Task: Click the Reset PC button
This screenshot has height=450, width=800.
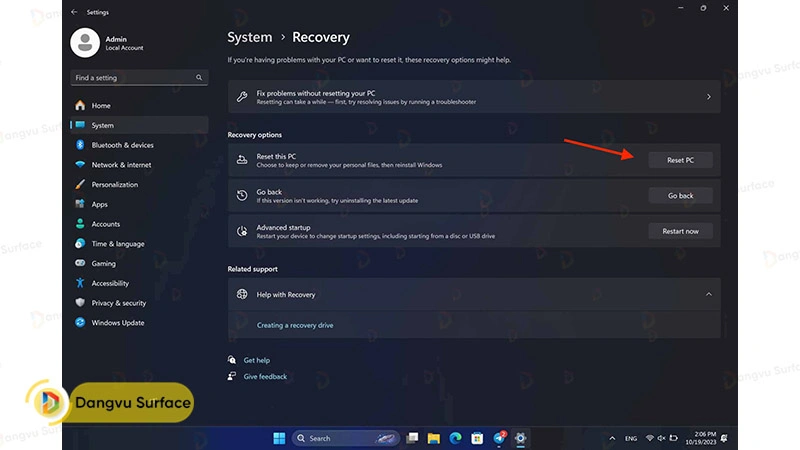Action: 680,160
